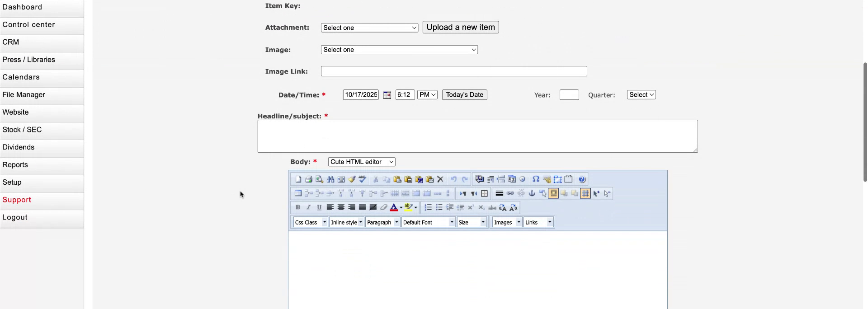Click the New document icon in editor toolbar
Image resolution: width=868 pixels, height=309 pixels.
298,179
